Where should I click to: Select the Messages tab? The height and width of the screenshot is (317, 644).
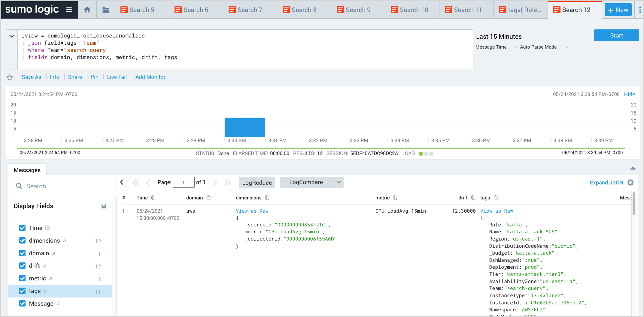coord(27,170)
